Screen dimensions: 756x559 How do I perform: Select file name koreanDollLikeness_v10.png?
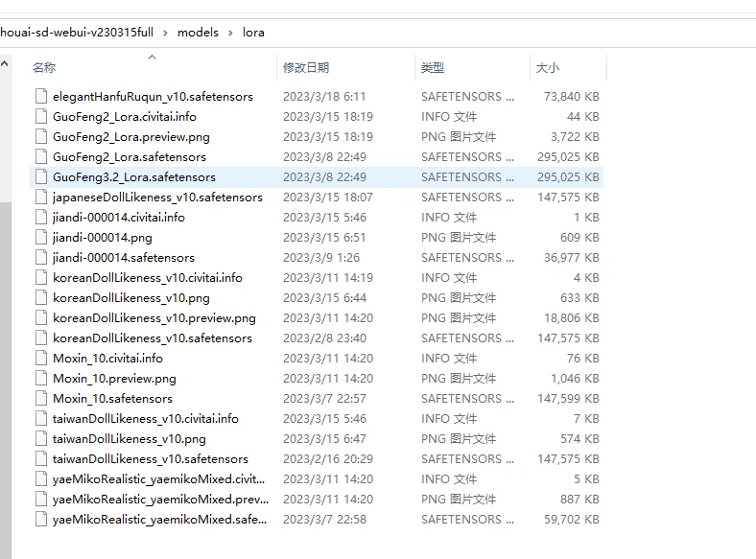(131, 298)
